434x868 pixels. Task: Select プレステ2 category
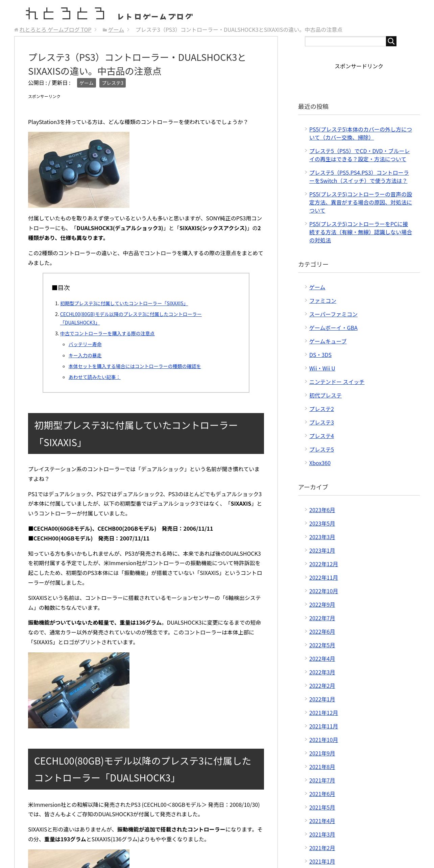(321, 409)
